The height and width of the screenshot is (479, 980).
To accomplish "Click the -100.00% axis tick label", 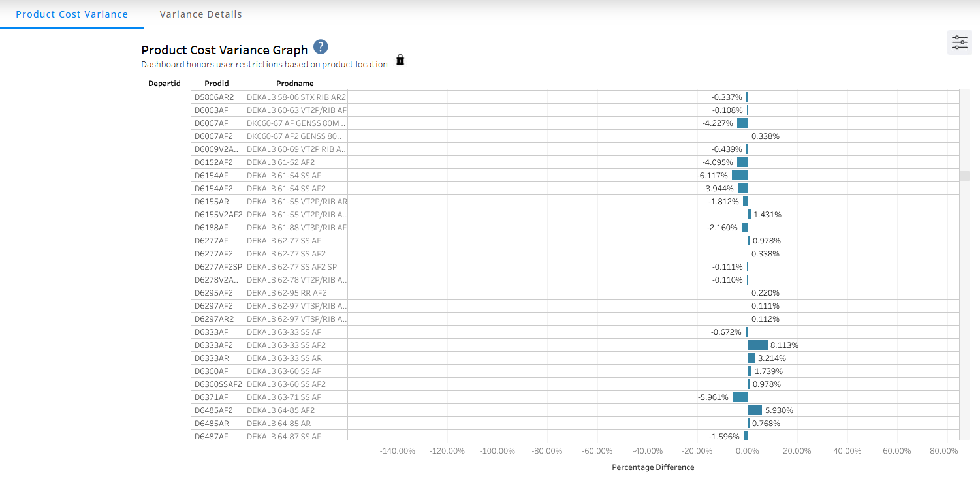I will click(x=497, y=451).
